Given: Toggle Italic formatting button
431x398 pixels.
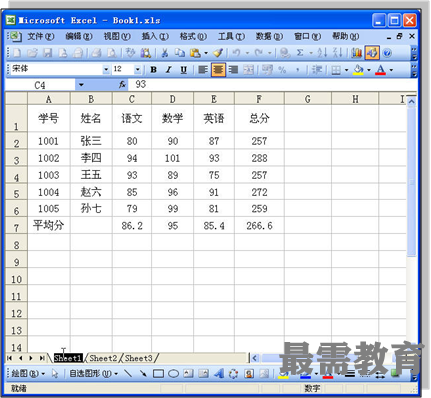Looking at the screenshot, I should [x=169, y=70].
